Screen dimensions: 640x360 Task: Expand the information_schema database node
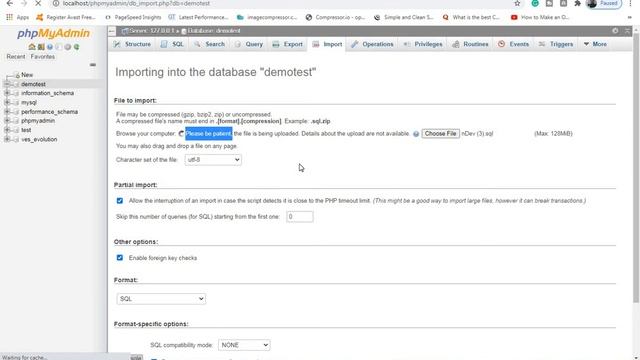coord(7,93)
